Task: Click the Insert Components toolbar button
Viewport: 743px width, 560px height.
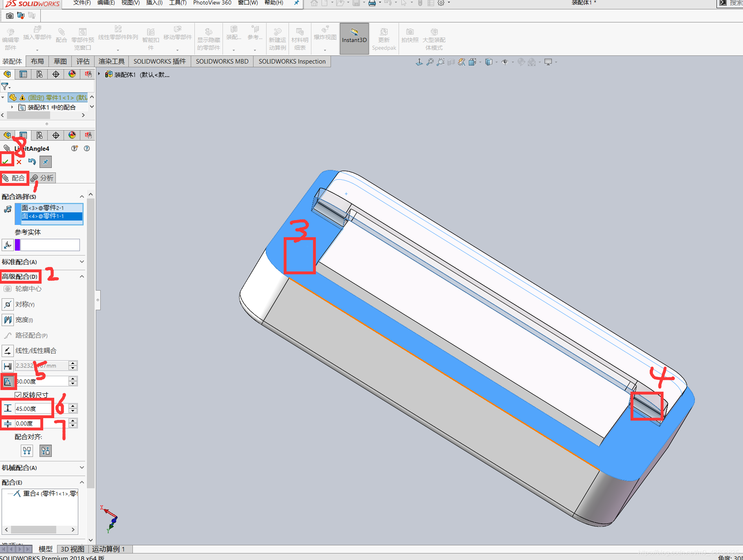Action: click(x=37, y=39)
